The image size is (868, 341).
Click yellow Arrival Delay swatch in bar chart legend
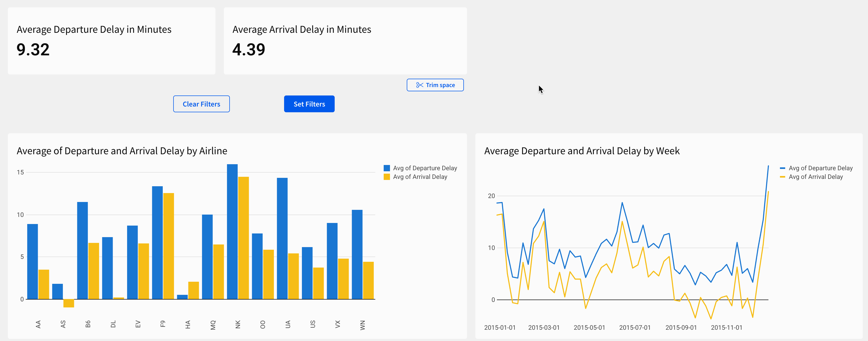[387, 177]
